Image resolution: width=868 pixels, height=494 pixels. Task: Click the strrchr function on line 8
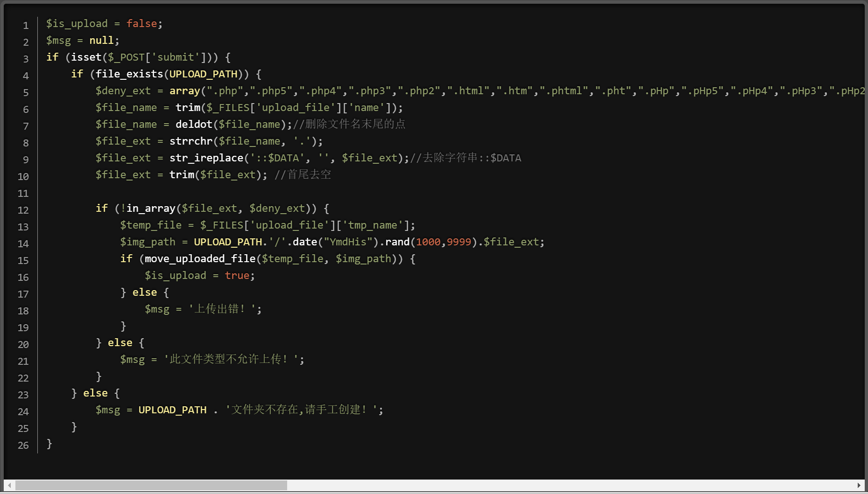tap(191, 141)
